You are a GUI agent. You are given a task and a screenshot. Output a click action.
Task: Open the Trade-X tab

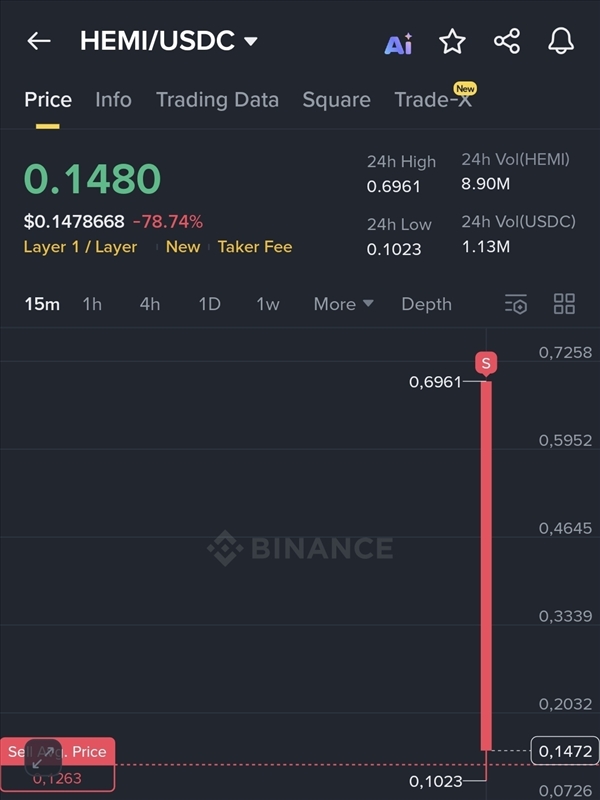433,99
